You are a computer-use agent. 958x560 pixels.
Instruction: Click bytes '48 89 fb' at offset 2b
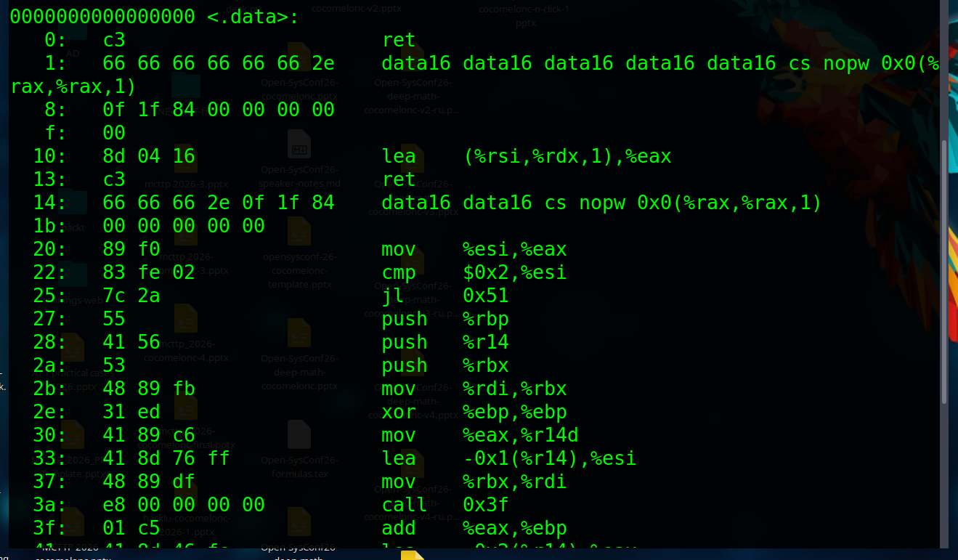(149, 389)
